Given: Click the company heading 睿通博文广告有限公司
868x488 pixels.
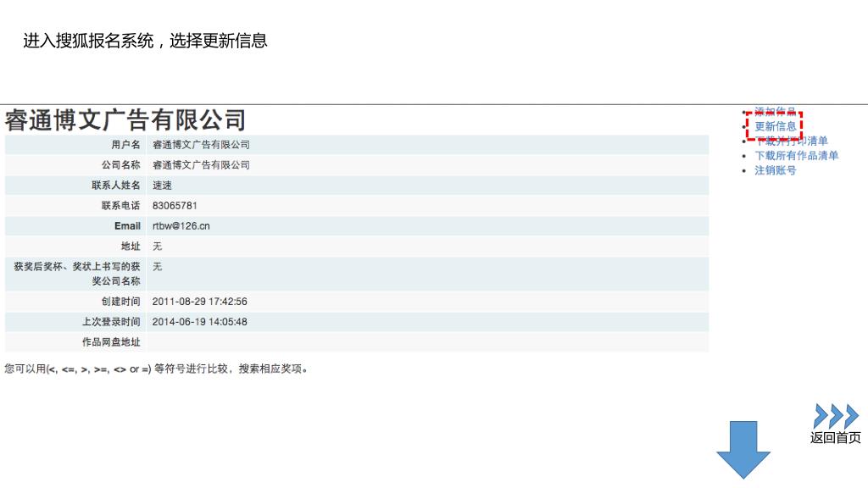Looking at the screenshot, I should (125, 120).
